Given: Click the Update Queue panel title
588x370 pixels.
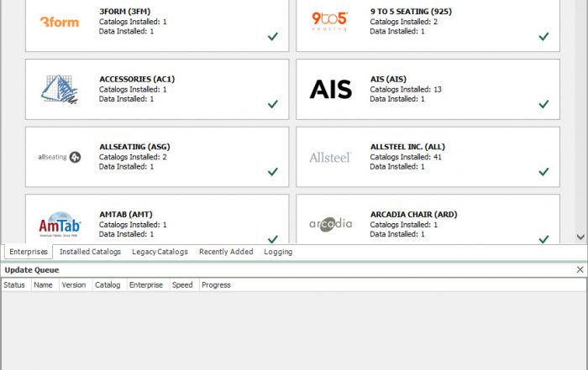Looking at the screenshot, I should click(32, 270).
